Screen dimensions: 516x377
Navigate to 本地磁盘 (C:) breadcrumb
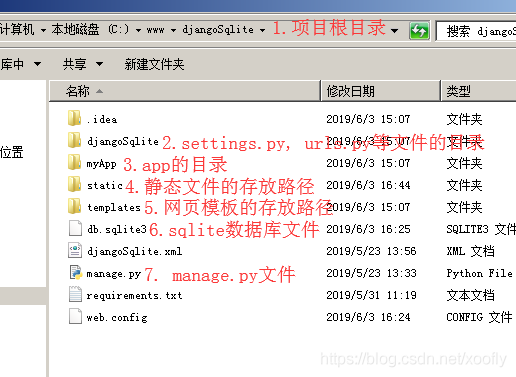click(90, 30)
